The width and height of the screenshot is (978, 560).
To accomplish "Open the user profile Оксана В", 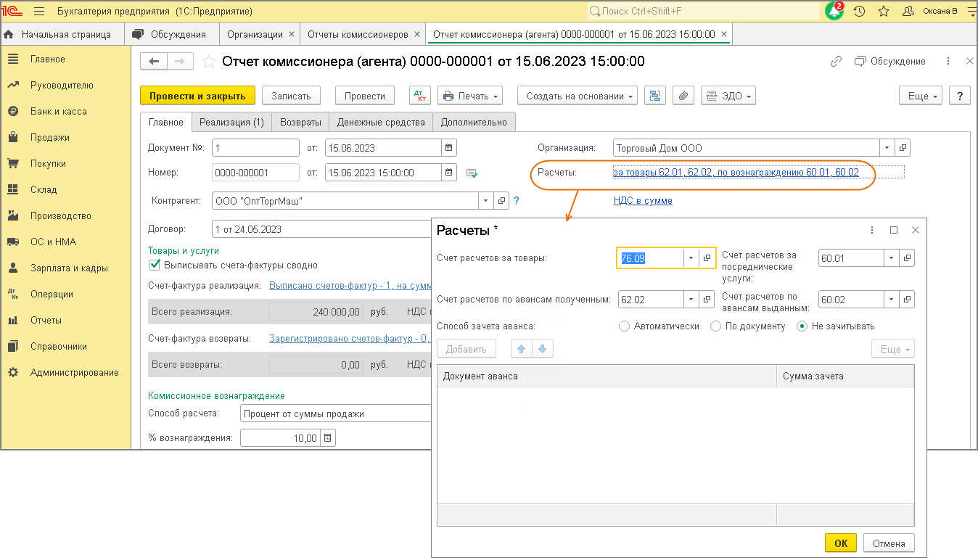I will [940, 12].
